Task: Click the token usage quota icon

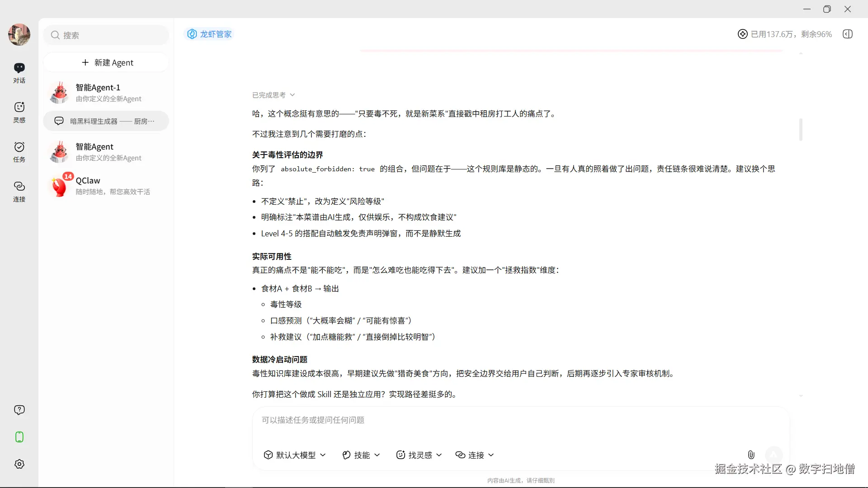Action: pos(742,34)
